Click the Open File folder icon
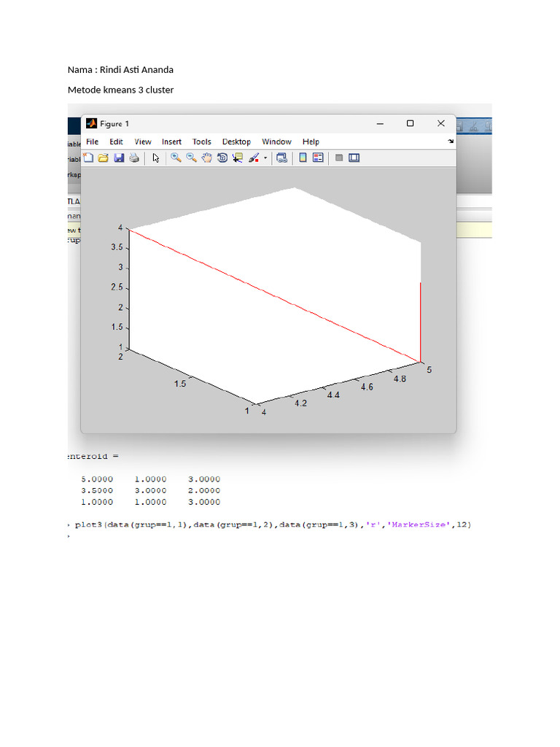 pyautogui.click(x=104, y=158)
